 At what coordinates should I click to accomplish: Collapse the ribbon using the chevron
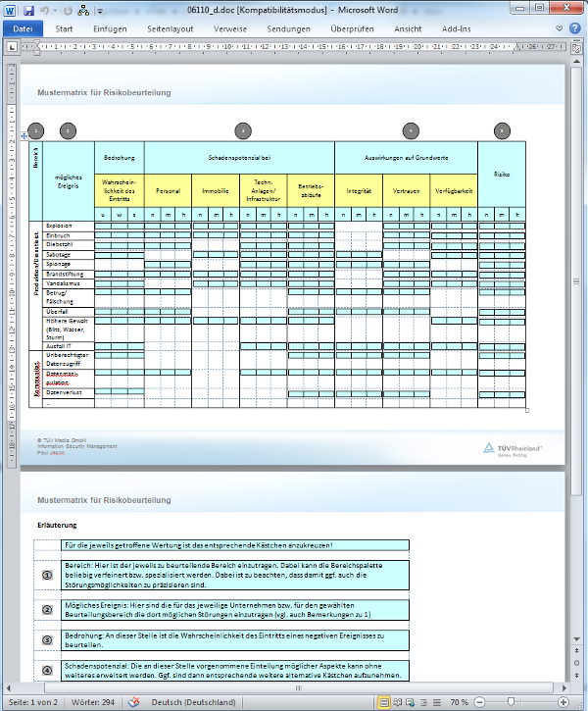561,28
